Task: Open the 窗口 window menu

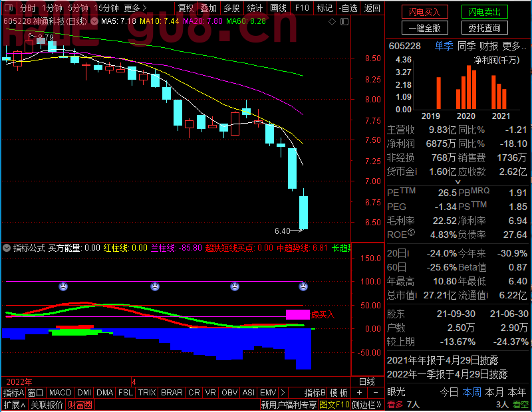Action: coord(36,393)
